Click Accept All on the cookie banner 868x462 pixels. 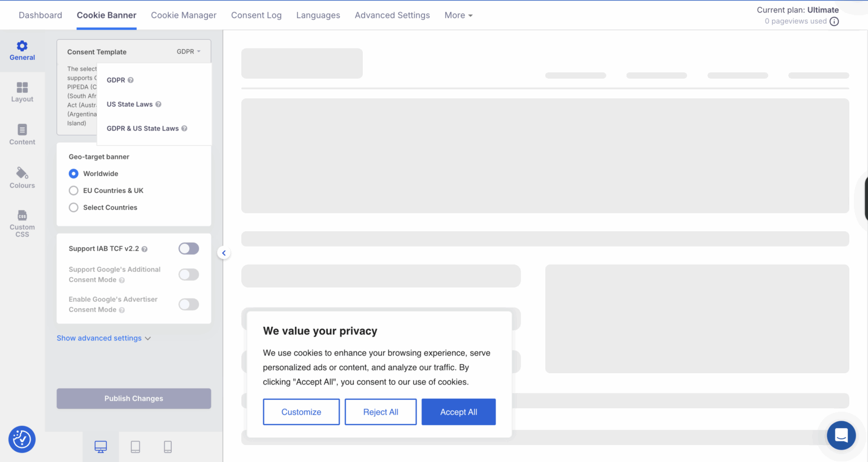pos(458,412)
